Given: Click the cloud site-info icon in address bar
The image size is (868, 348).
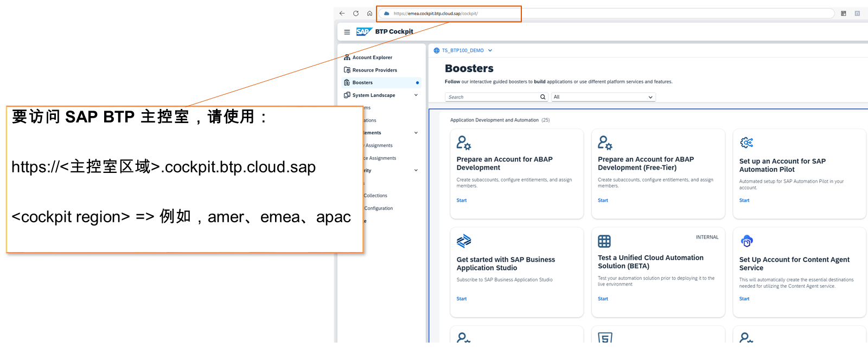Looking at the screenshot, I should pos(386,14).
